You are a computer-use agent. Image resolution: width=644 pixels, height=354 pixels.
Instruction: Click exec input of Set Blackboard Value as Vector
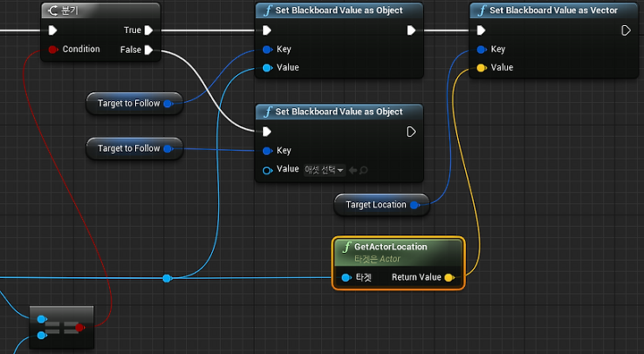481,30
